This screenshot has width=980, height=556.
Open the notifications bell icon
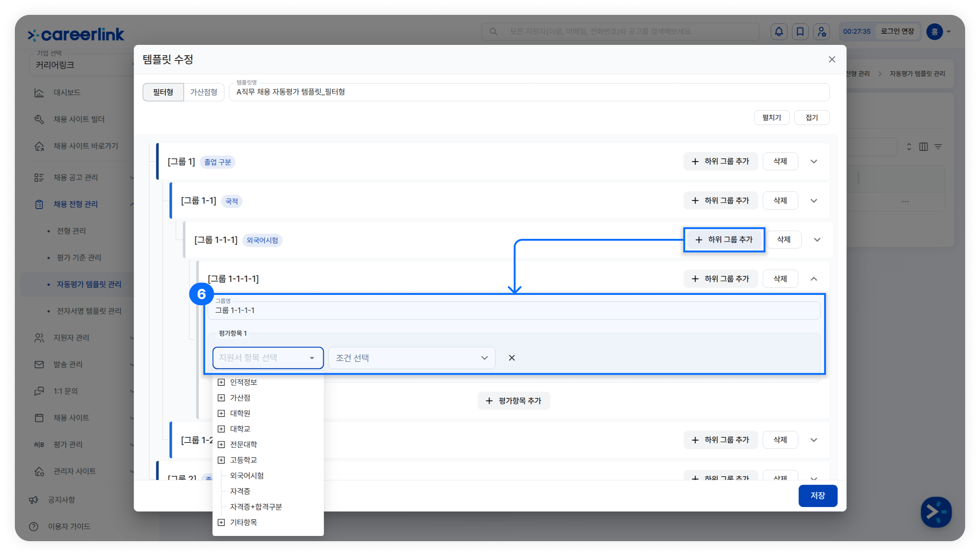(778, 31)
